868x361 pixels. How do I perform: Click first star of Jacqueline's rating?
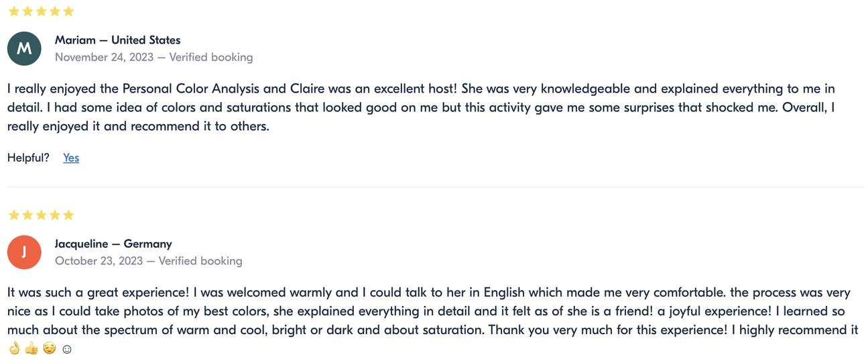(x=13, y=215)
